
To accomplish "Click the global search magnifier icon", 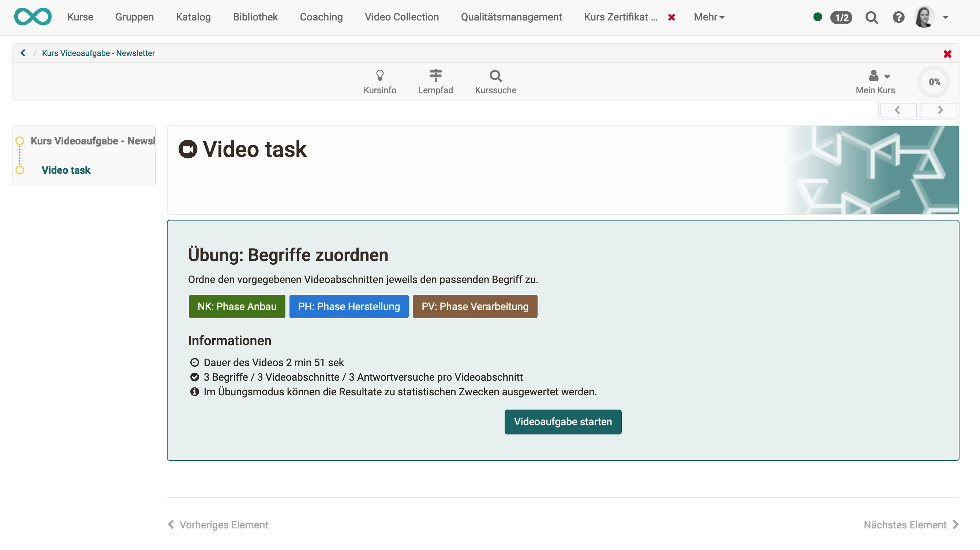I will click(x=871, y=17).
